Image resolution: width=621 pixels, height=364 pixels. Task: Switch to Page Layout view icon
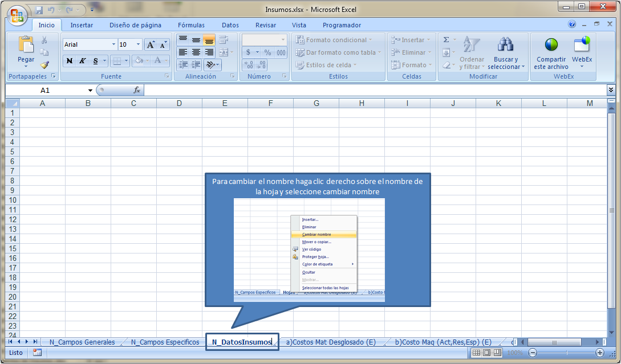point(487,353)
